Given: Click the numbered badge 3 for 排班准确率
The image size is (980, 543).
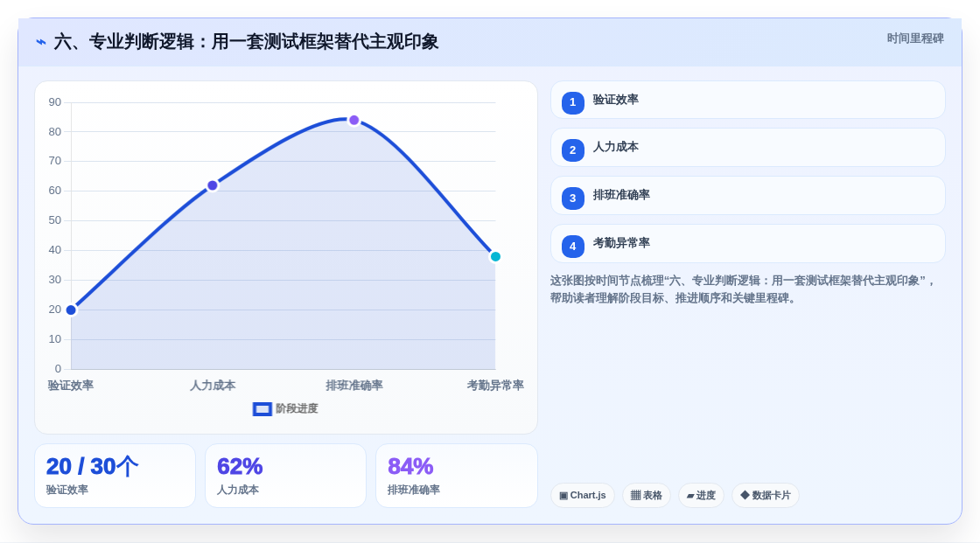Looking at the screenshot, I should point(572,198).
